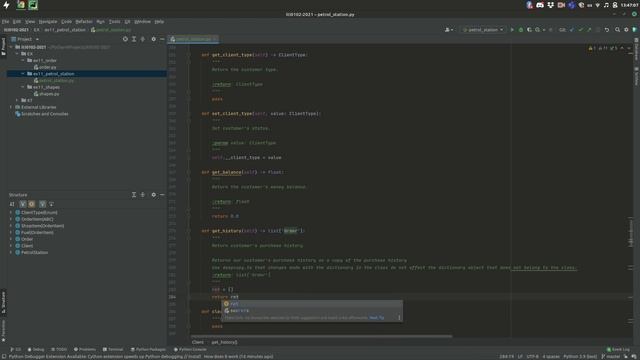Commit changes with the green checkmark
Image resolution: width=640 pixels, height=360 pixels.
[x=580, y=30]
